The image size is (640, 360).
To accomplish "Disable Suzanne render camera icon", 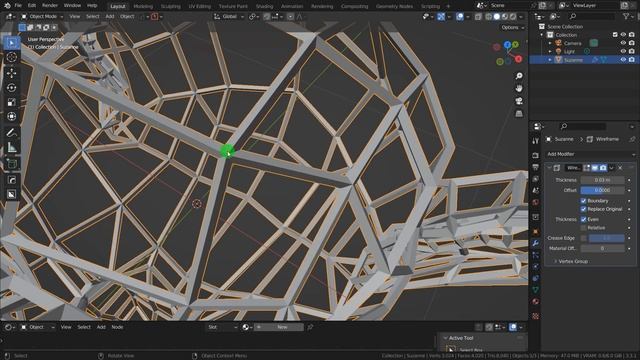I will (632, 60).
